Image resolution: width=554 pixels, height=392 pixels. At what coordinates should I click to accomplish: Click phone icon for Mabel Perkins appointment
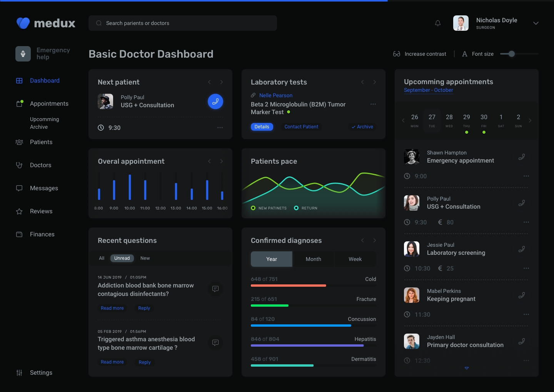522,295
